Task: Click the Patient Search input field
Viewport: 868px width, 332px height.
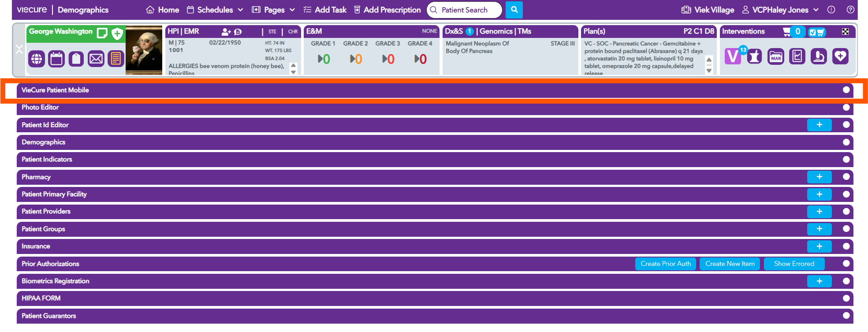Action: (465, 10)
